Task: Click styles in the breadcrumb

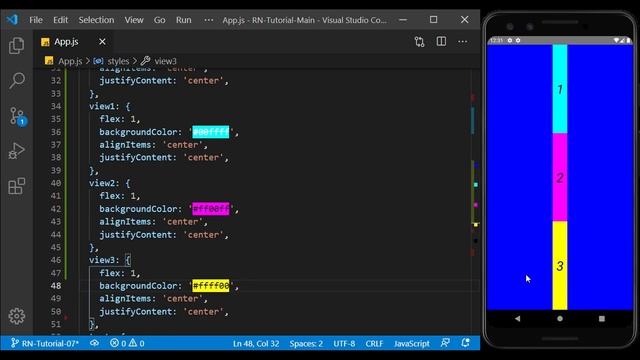Action: click(118, 61)
